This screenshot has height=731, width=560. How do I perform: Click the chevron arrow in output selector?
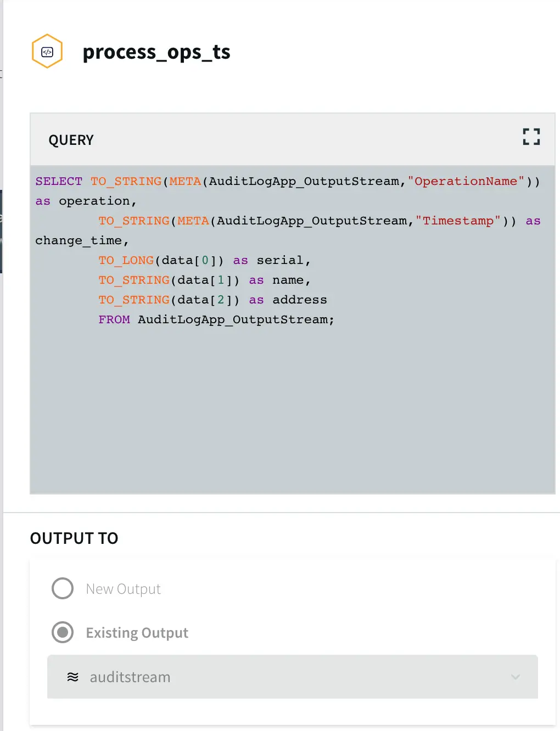coord(515,677)
